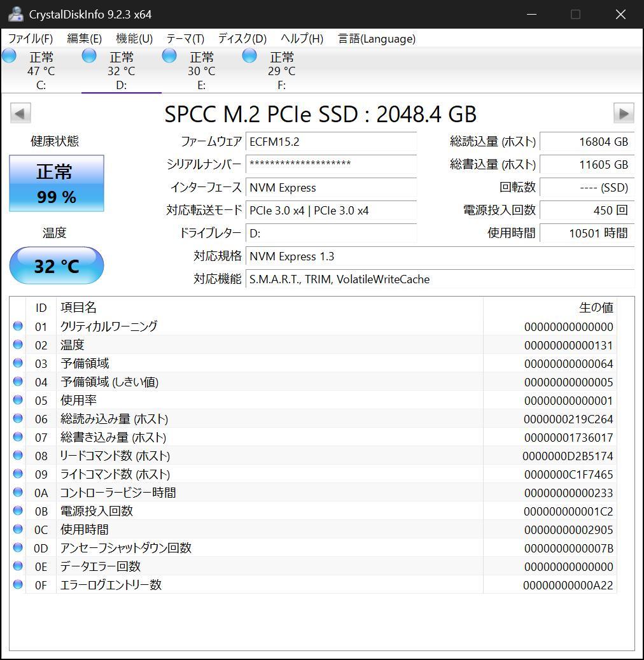
Task: Select the health circle above the E: drive
Action: [x=169, y=56]
